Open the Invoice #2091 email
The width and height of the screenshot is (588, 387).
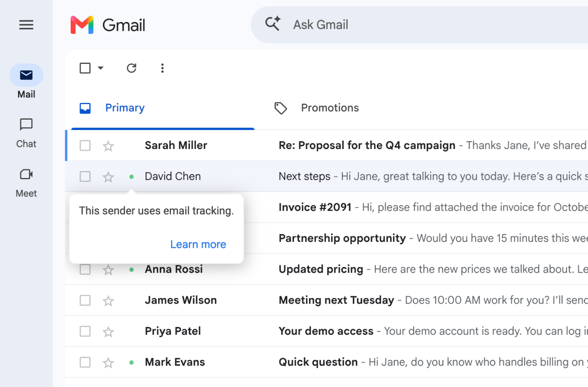click(416, 207)
